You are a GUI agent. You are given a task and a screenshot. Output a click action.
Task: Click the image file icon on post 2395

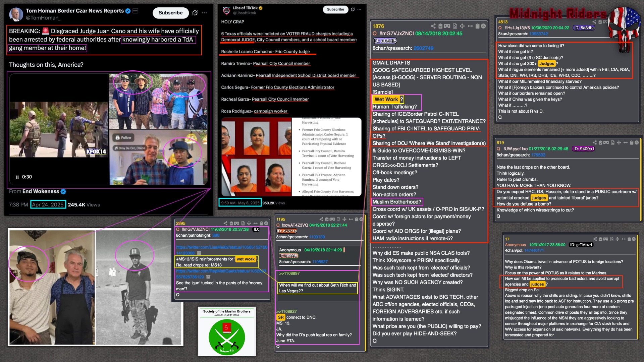(243, 223)
